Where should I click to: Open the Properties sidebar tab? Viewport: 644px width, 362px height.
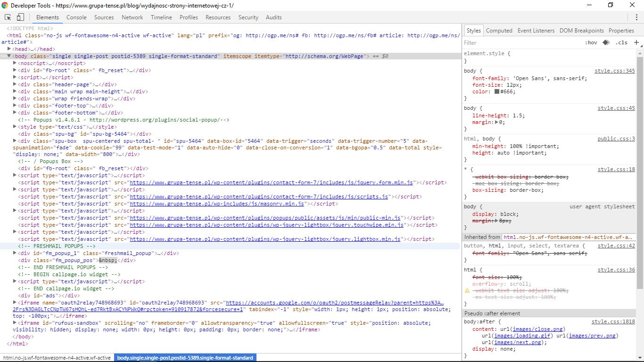(x=621, y=31)
